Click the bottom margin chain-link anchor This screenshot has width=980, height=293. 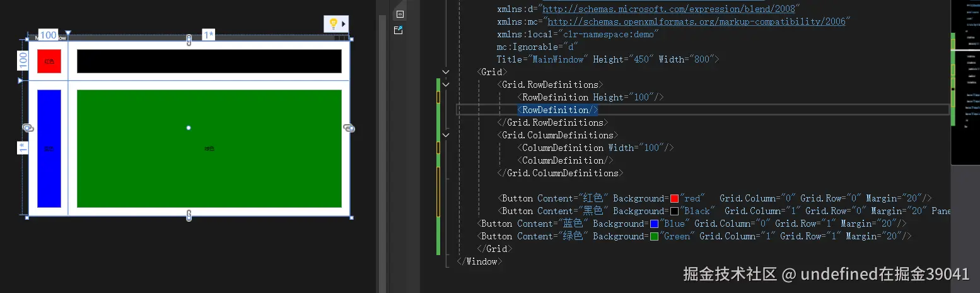tap(189, 215)
